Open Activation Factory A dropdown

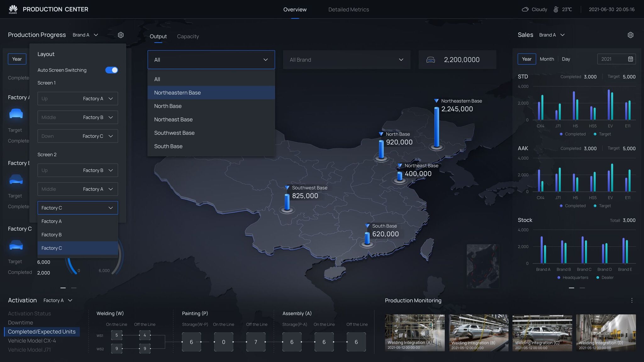tap(58, 300)
